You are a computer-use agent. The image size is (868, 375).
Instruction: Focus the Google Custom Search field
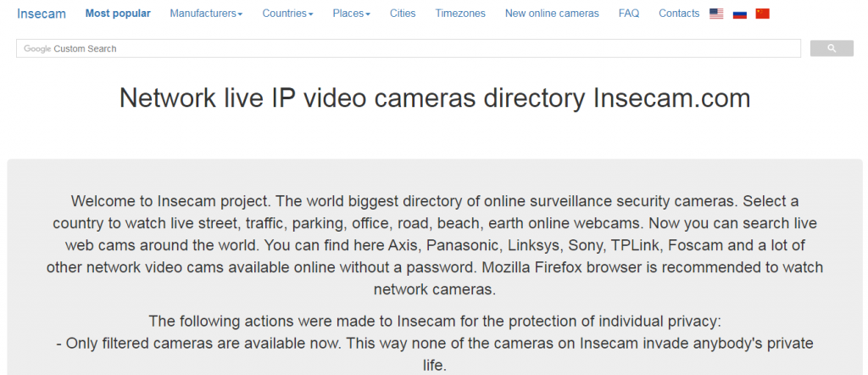409,48
